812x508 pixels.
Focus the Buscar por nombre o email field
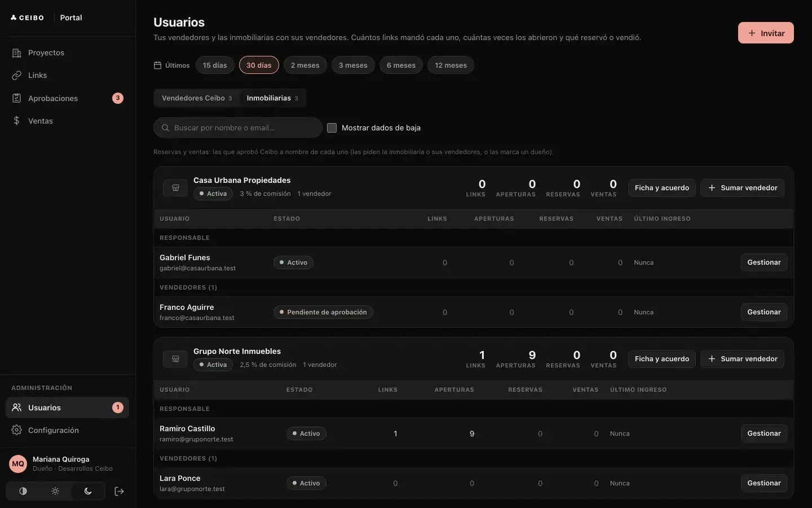(x=238, y=128)
